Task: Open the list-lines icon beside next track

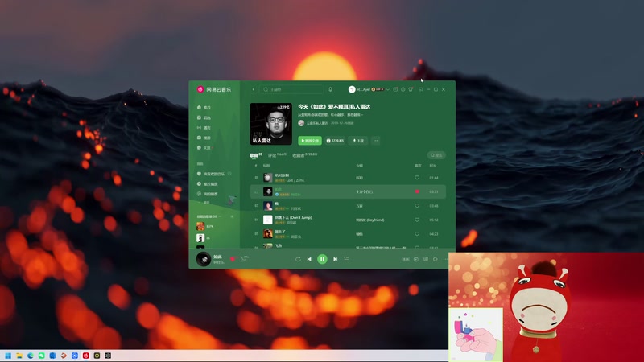Action: point(347,259)
